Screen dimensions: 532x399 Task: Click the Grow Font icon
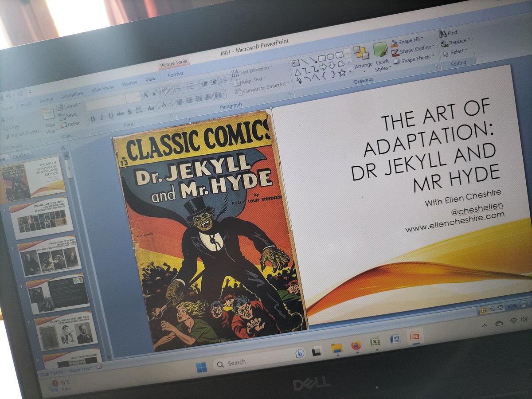pyautogui.click(x=145, y=95)
